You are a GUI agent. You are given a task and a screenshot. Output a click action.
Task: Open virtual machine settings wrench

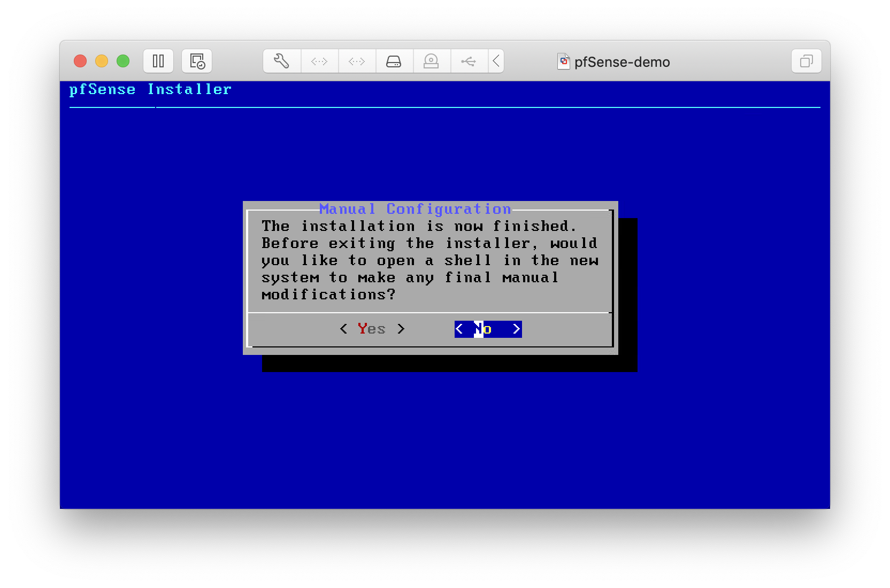click(282, 61)
